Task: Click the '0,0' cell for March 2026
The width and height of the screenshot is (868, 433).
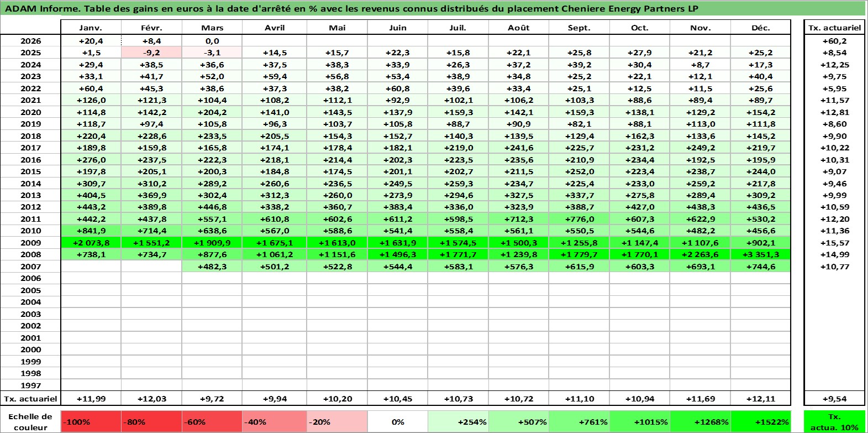Action: point(212,41)
